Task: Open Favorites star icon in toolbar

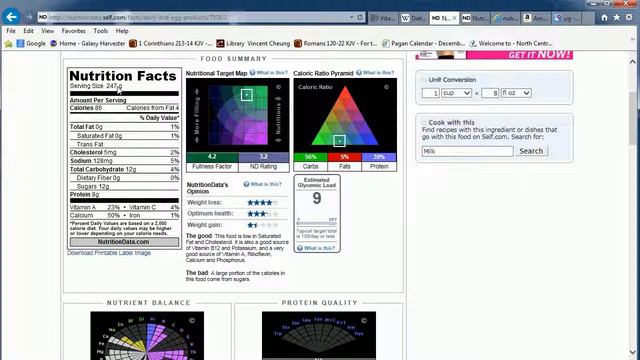Action: (x=617, y=18)
